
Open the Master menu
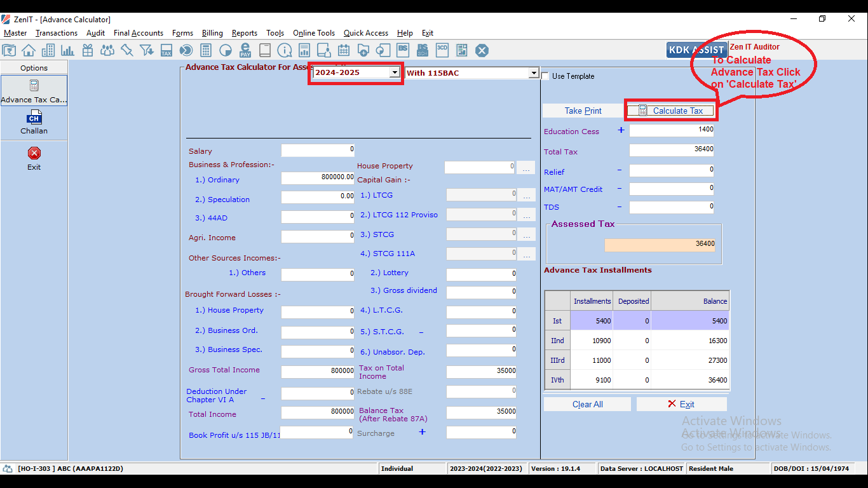[15, 33]
